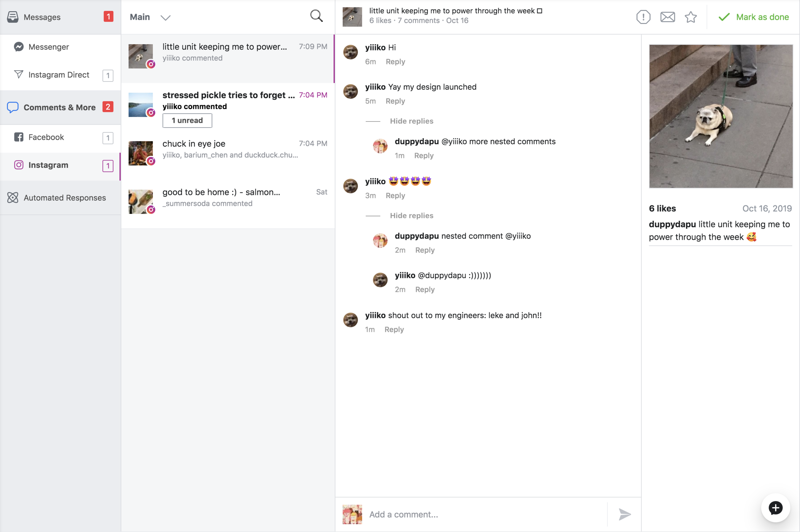Star this conversation
Image resolution: width=800 pixels, height=532 pixels.
(x=691, y=17)
